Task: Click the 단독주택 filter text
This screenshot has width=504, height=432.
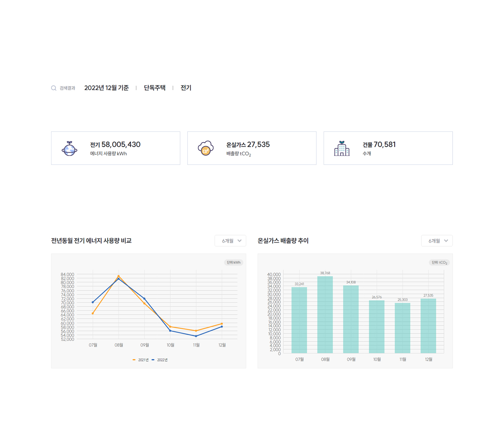Action: tap(155, 88)
